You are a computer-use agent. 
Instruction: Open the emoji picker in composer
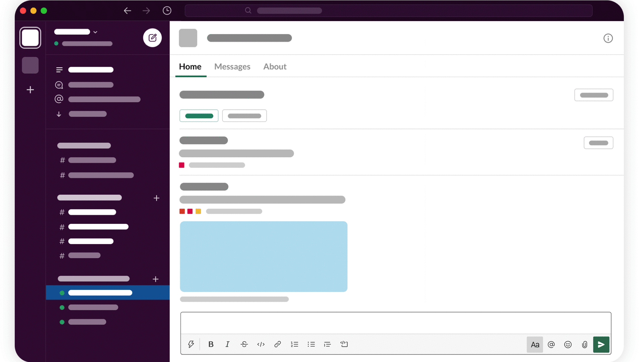(568, 345)
